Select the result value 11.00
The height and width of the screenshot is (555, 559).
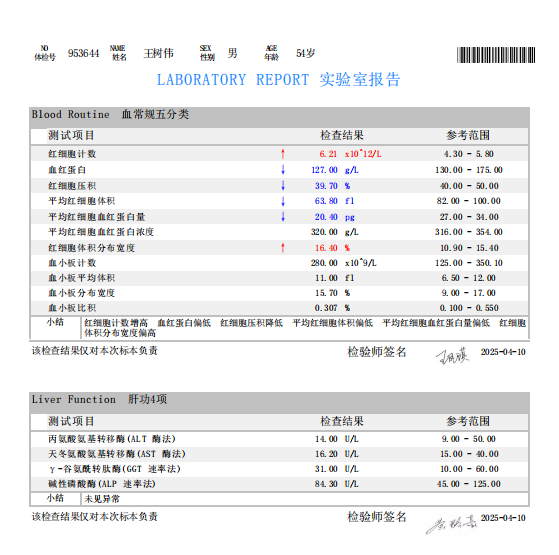[x=326, y=278]
